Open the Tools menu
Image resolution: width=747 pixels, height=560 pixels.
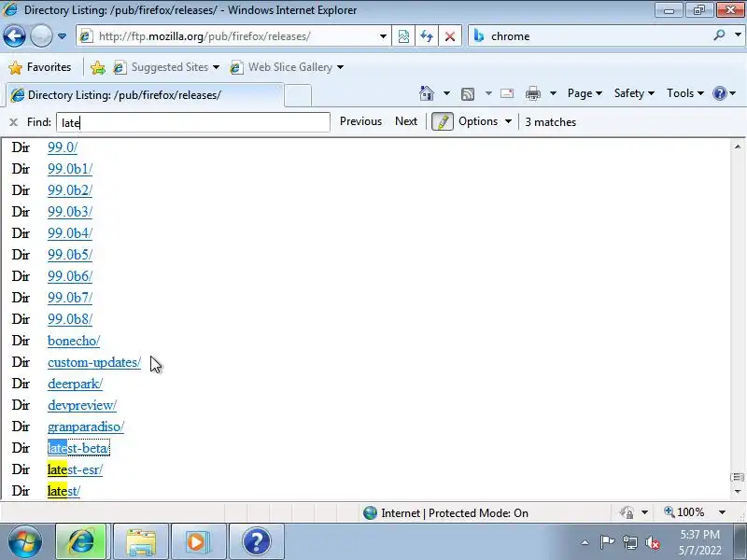coord(685,93)
